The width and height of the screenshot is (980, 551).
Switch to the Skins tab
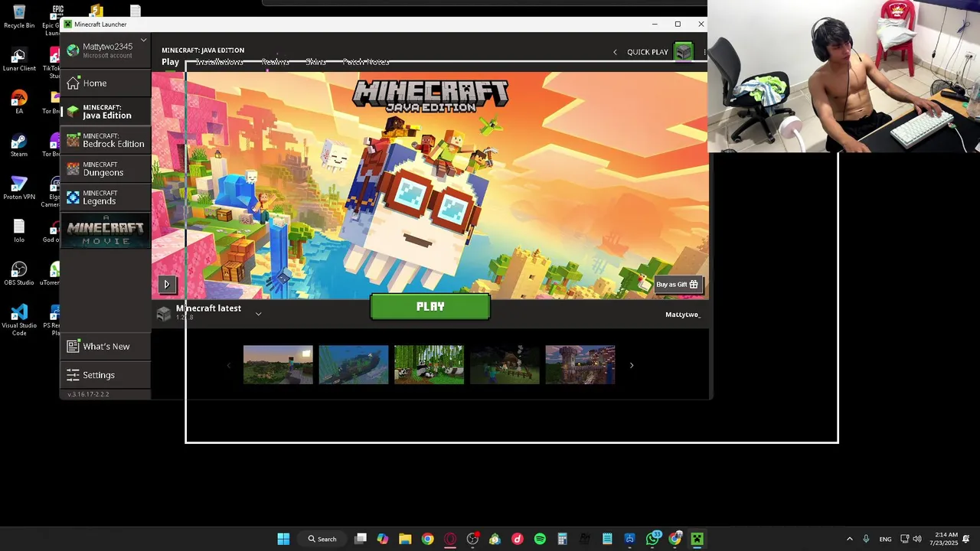[x=315, y=62]
